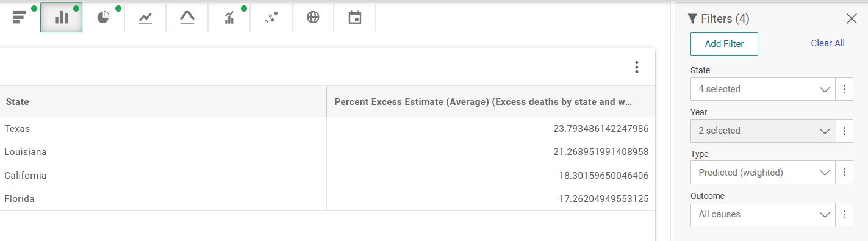Switch to pie chart visualization
This screenshot has height=241, width=868.
pos(103,17)
